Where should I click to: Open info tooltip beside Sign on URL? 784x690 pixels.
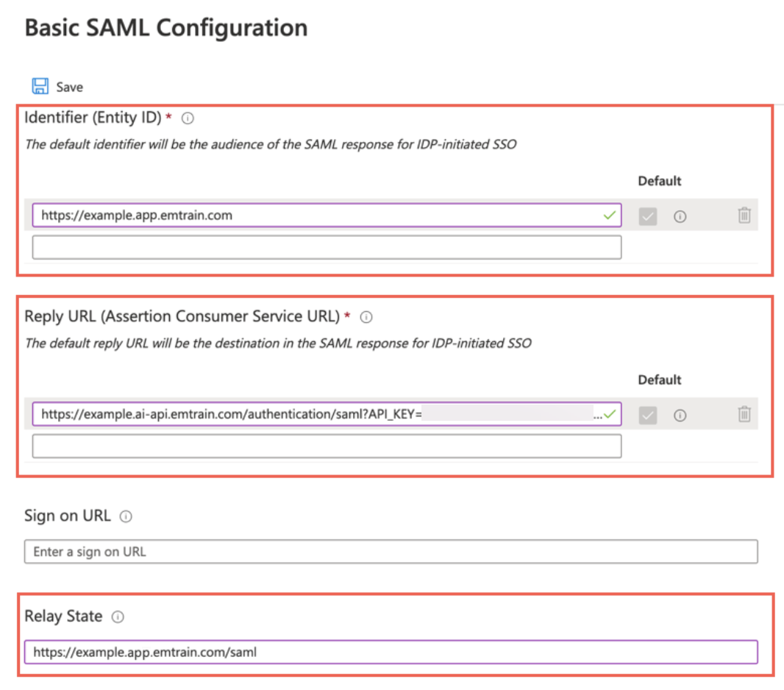click(x=126, y=516)
